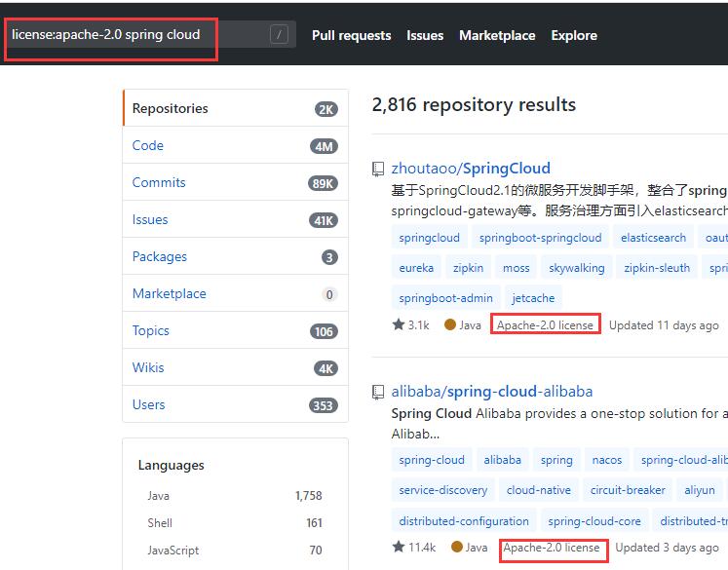Select Code results filter
Screen dimensions: 728x570
point(236,145)
